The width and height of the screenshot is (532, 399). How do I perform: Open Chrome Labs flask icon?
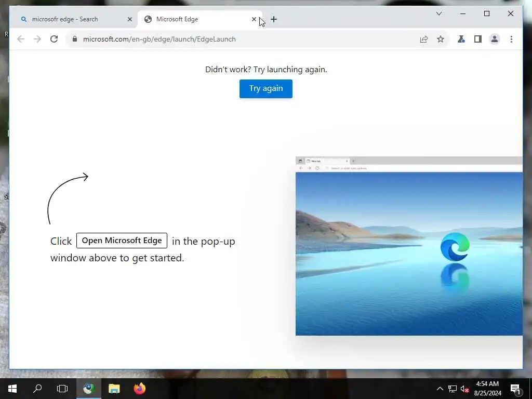point(461,39)
